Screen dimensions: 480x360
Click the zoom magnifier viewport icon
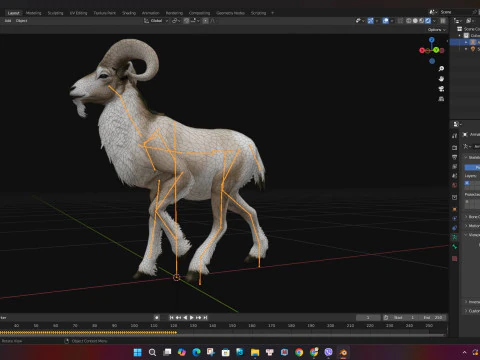coord(441,69)
